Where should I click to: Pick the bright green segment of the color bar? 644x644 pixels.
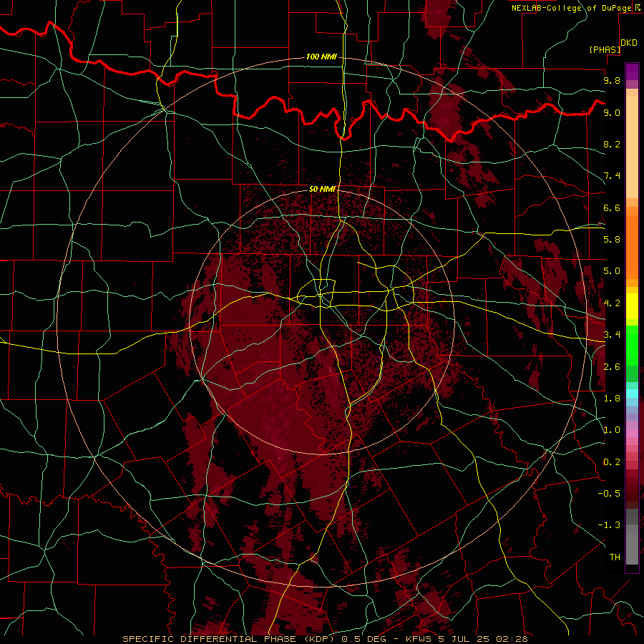click(x=632, y=345)
